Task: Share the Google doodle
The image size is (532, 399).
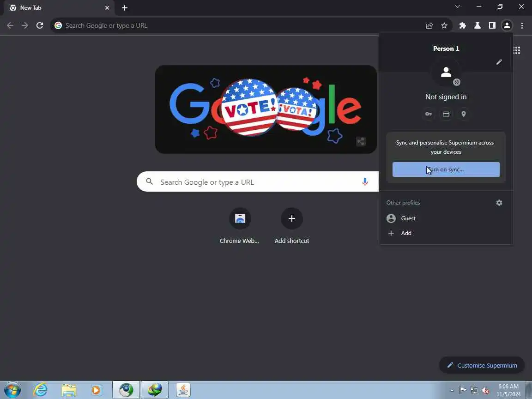Action: click(x=361, y=141)
